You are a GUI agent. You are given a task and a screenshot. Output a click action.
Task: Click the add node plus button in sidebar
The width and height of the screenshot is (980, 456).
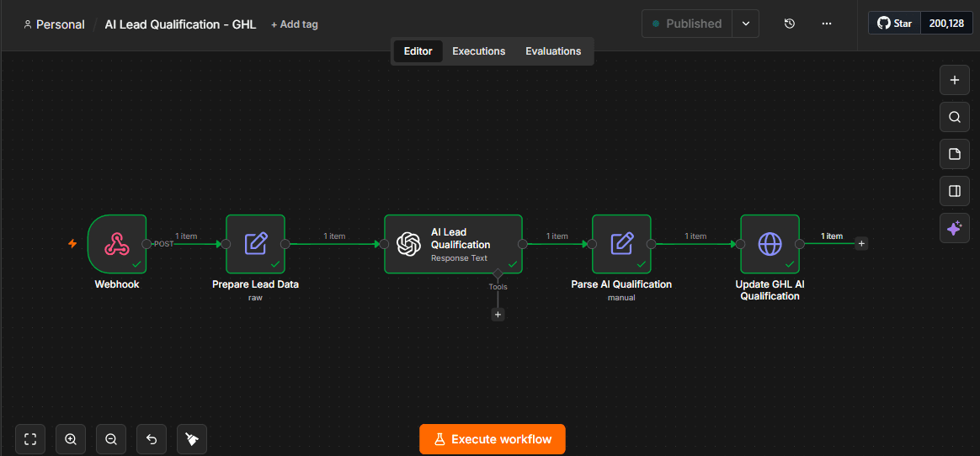[x=955, y=80]
